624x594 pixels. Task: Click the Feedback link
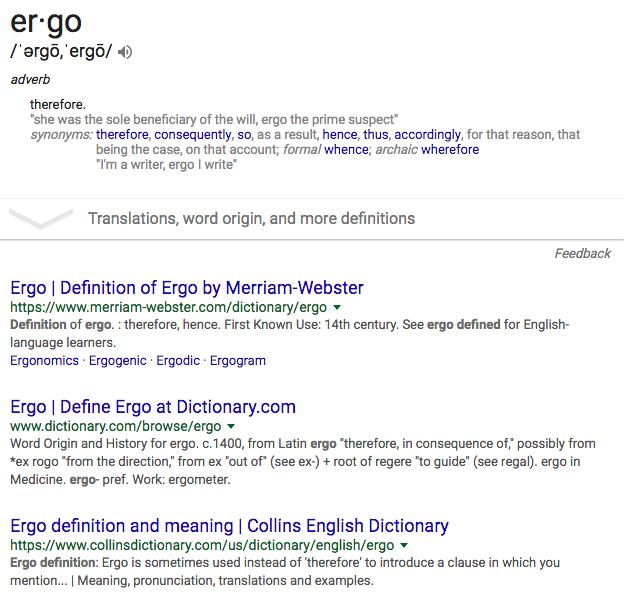pos(583,253)
